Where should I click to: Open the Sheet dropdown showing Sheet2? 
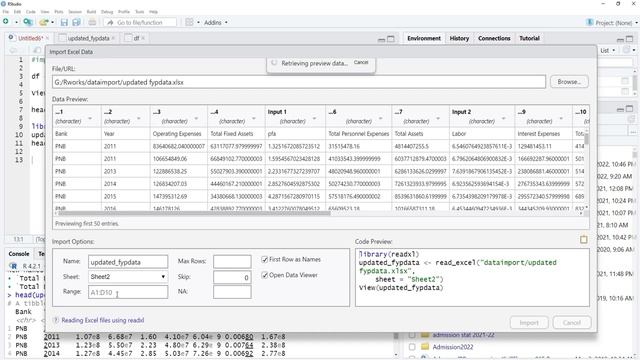[128, 277]
